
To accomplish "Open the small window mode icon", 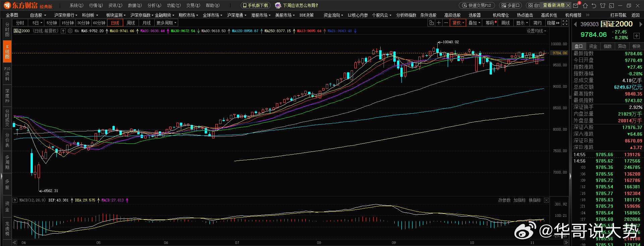I will [x=611, y=5].
